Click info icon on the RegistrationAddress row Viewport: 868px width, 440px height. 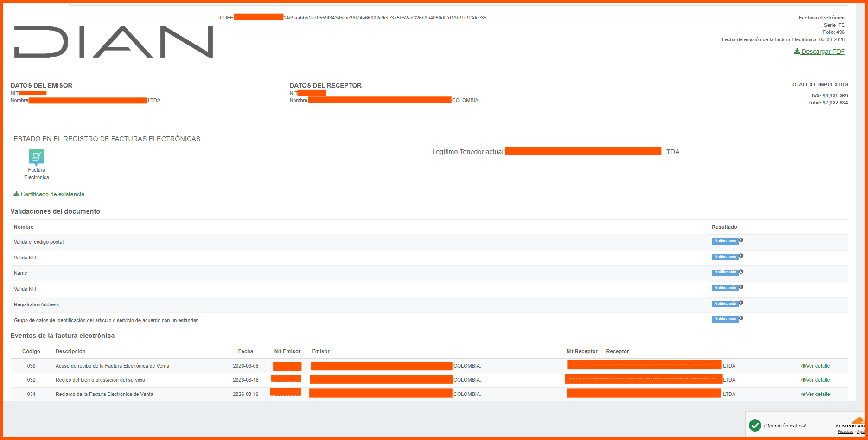point(741,303)
